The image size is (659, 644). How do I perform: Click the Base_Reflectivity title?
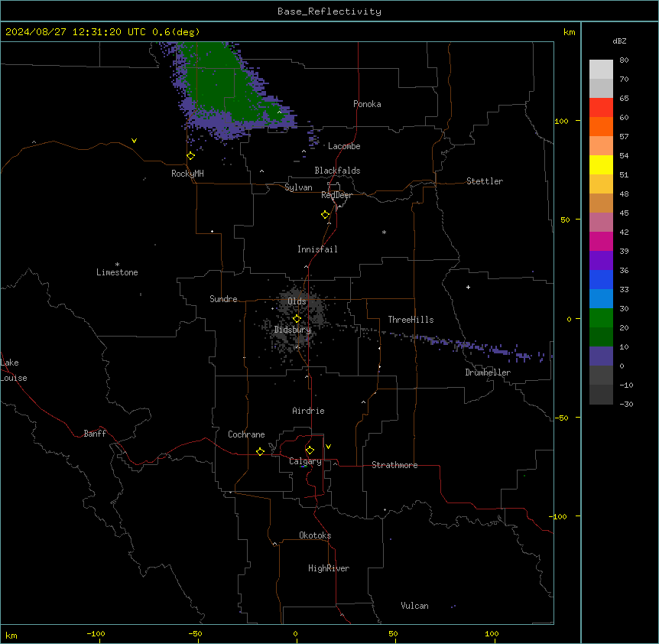pos(329,11)
